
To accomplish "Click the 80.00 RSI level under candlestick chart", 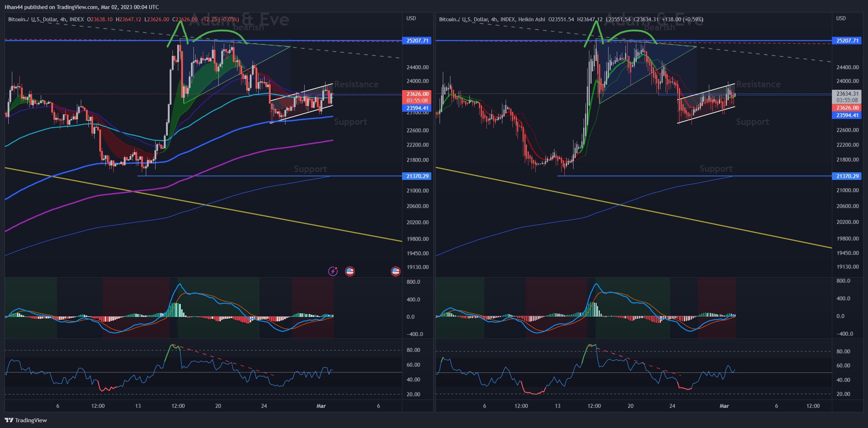I will tap(413, 350).
